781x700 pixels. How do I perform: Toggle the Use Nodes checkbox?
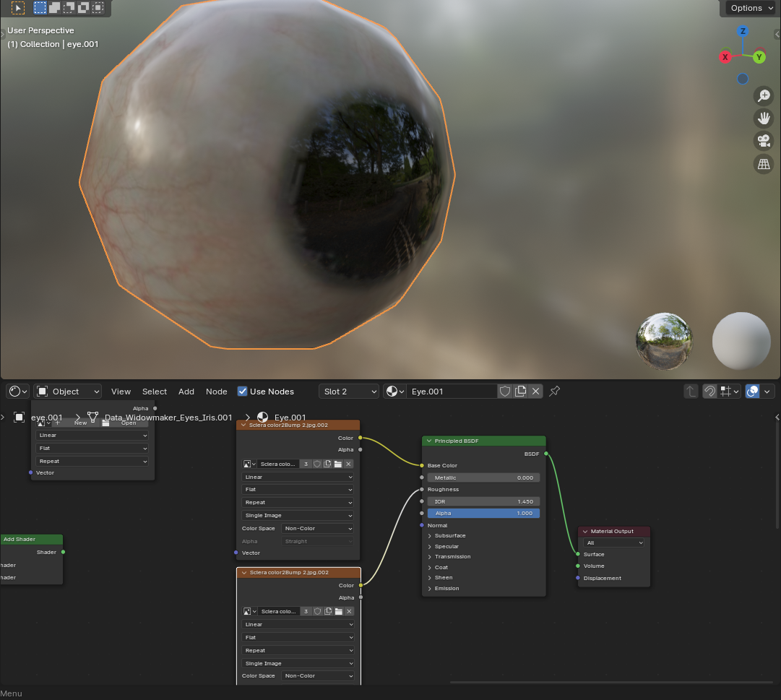(x=243, y=392)
